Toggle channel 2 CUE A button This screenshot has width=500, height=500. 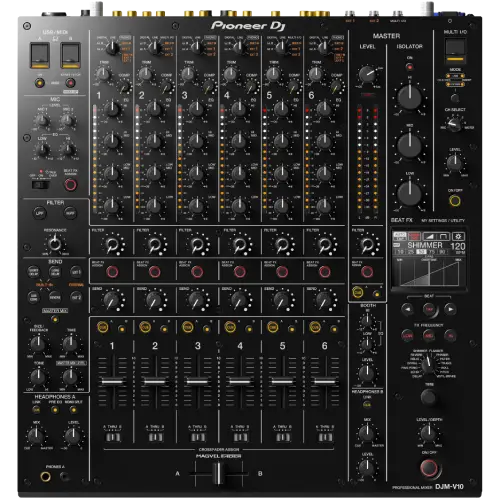coord(145,327)
